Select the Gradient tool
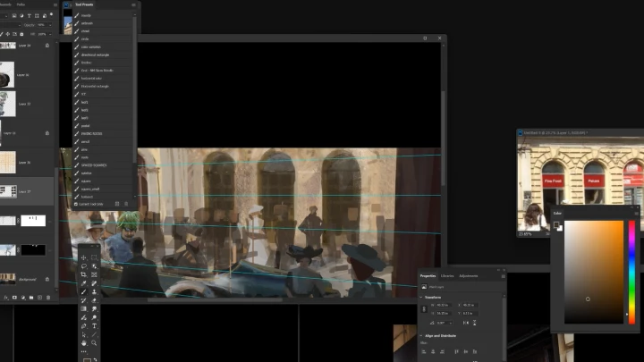Screen dimensions: 644x362 pyautogui.click(x=84, y=308)
